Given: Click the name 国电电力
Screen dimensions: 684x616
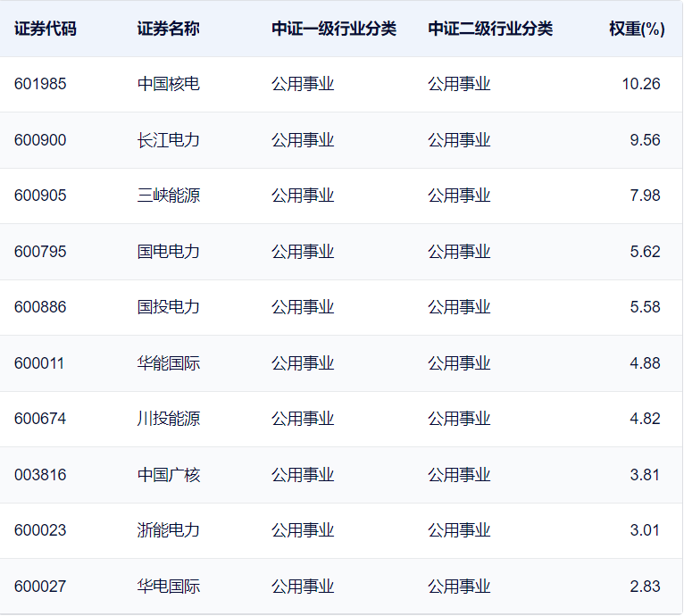Looking at the screenshot, I should click(169, 252).
